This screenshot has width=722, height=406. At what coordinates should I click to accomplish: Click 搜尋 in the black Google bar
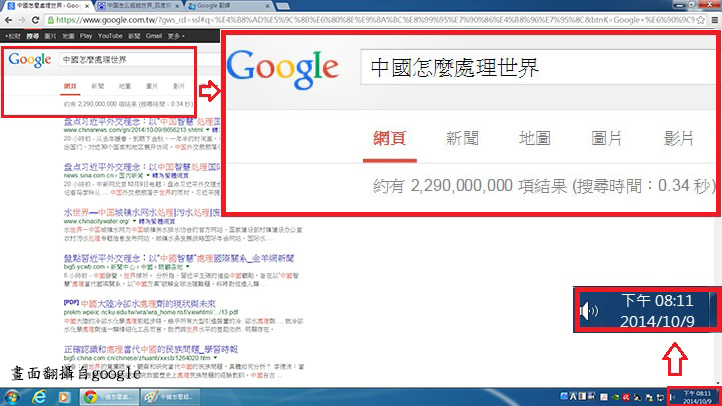coord(32,36)
